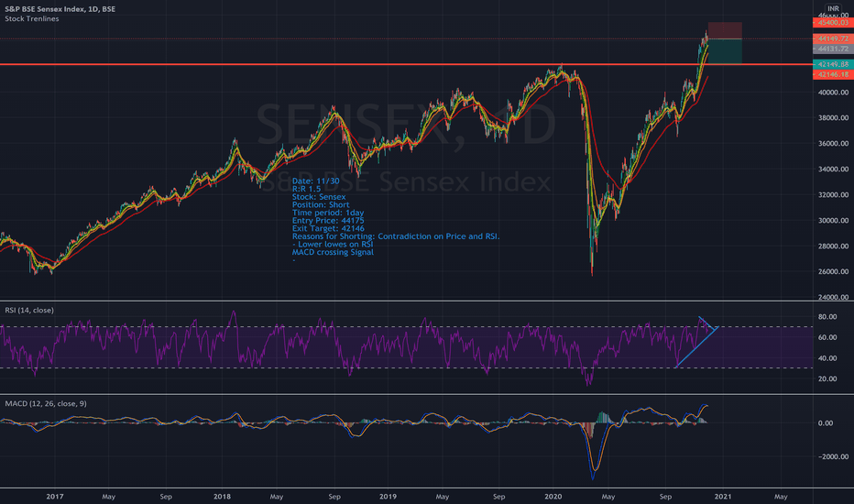This screenshot has height=504, width=854.
Task: Click the 34000.00 price axis label
Action: tap(833, 169)
